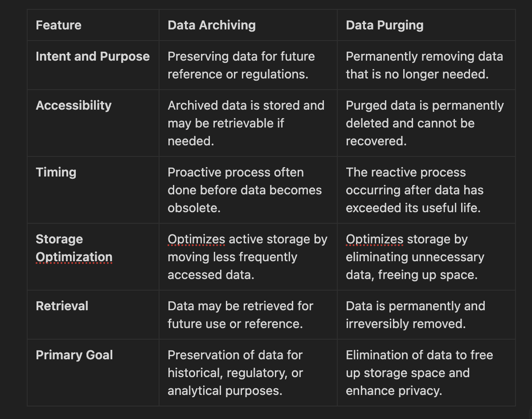532x419 pixels.
Task: Click the "Proactive process often done" cell
Action: [244, 190]
